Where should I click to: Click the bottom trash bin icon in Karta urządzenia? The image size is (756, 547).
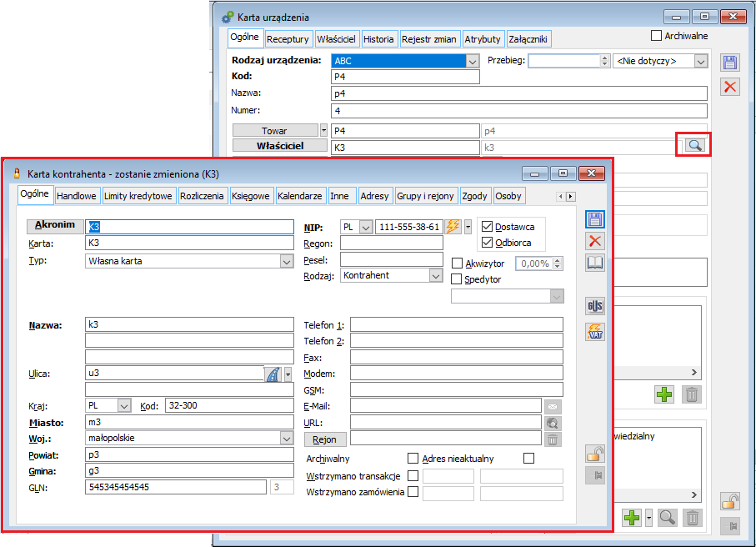693,518
